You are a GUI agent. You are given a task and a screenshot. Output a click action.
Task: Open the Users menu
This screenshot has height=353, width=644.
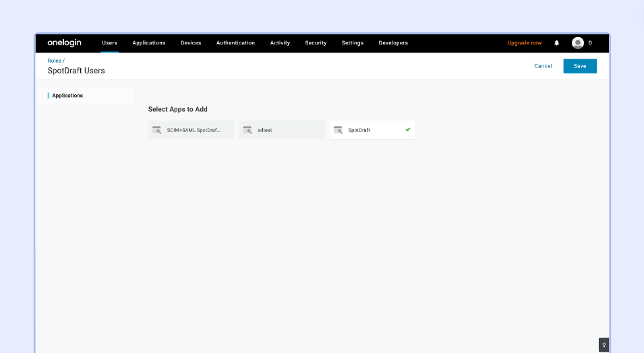click(x=110, y=42)
